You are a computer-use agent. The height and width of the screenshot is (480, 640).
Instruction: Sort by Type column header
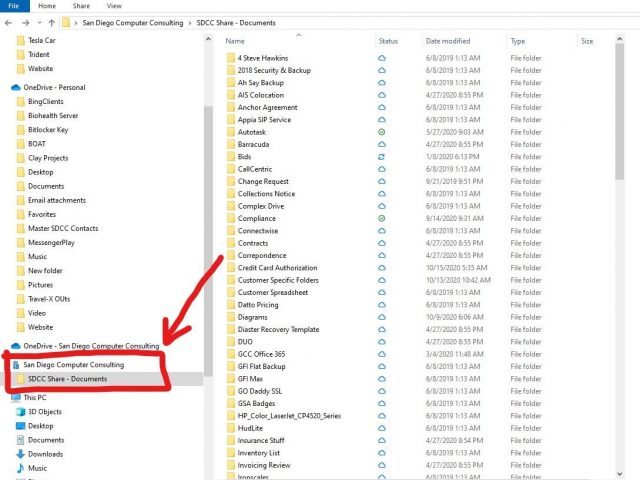518,41
